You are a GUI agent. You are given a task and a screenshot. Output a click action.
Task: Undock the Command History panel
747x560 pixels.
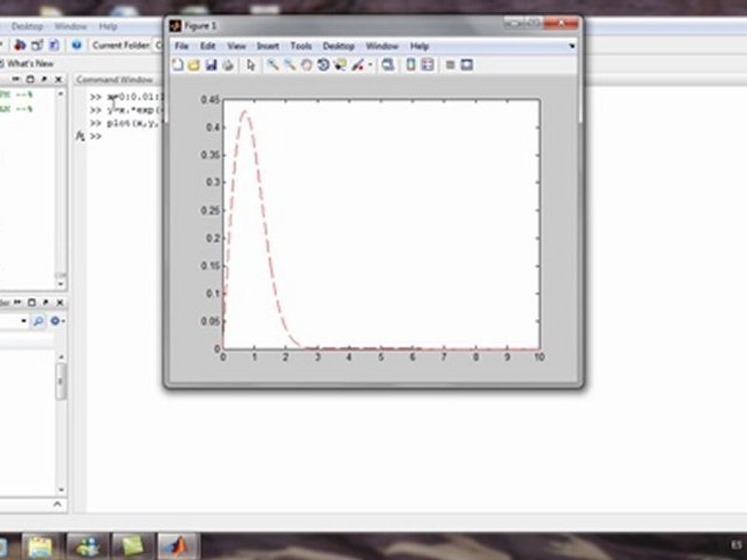[x=44, y=79]
